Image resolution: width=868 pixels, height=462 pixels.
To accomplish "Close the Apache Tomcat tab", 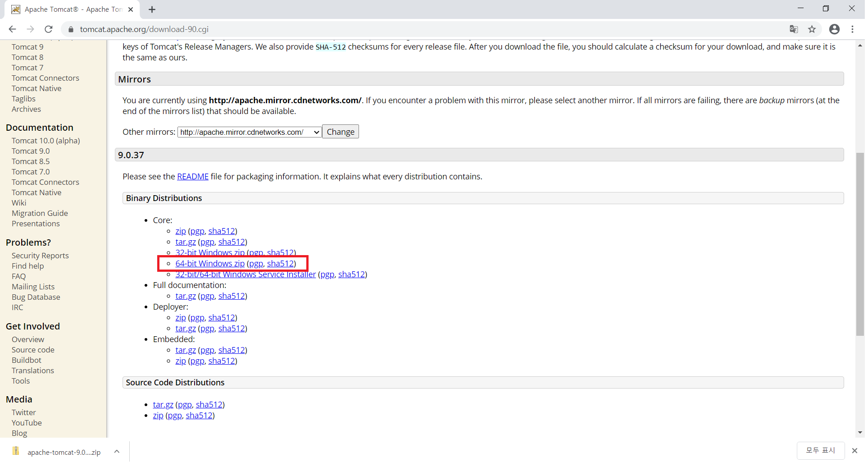I will pyautogui.click(x=131, y=9).
